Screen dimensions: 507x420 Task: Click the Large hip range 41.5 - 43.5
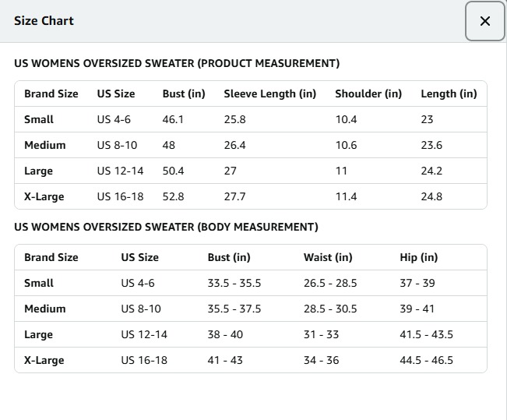tap(426, 334)
